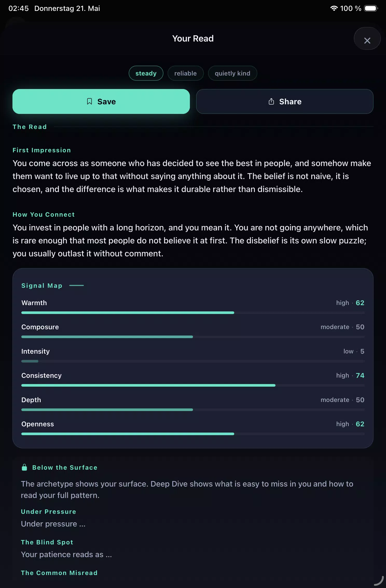
Task: Expand The Blind Spot section
Action: 47,542
